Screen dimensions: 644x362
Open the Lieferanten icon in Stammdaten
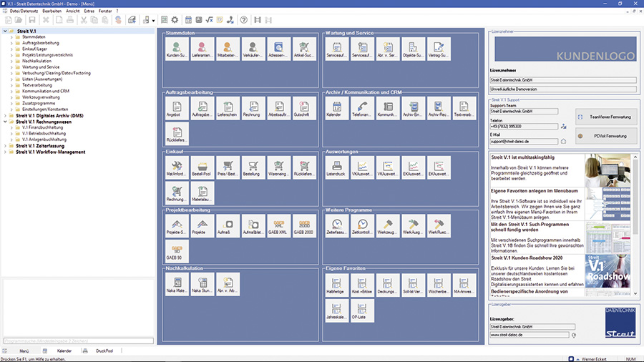coord(203,49)
